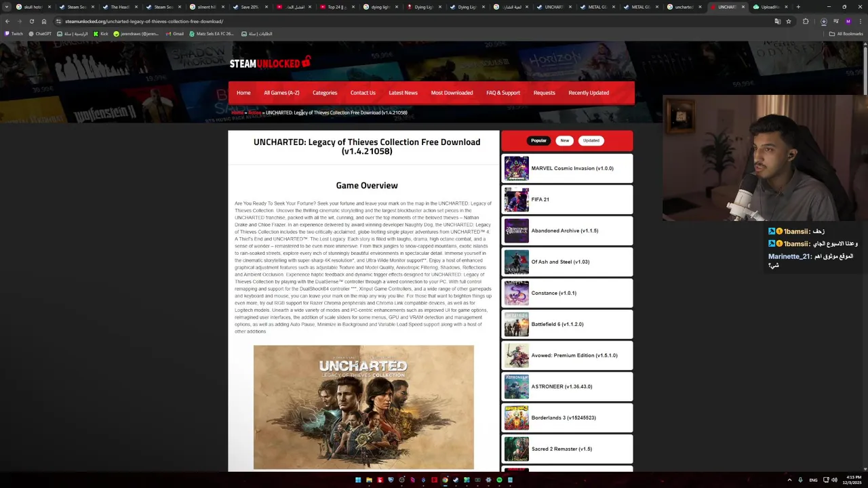Viewport: 868px width, 488px height.
Task: Click the UNCHARTED cover art image
Action: (363, 407)
